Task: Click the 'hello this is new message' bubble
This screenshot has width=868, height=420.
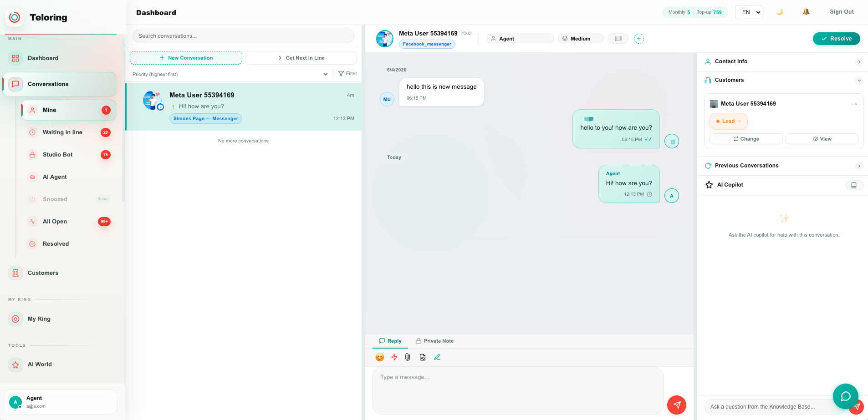Action: point(442,92)
